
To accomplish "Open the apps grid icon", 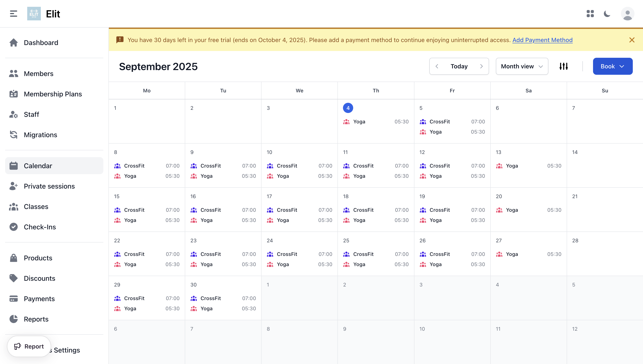I will pos(590,14).
